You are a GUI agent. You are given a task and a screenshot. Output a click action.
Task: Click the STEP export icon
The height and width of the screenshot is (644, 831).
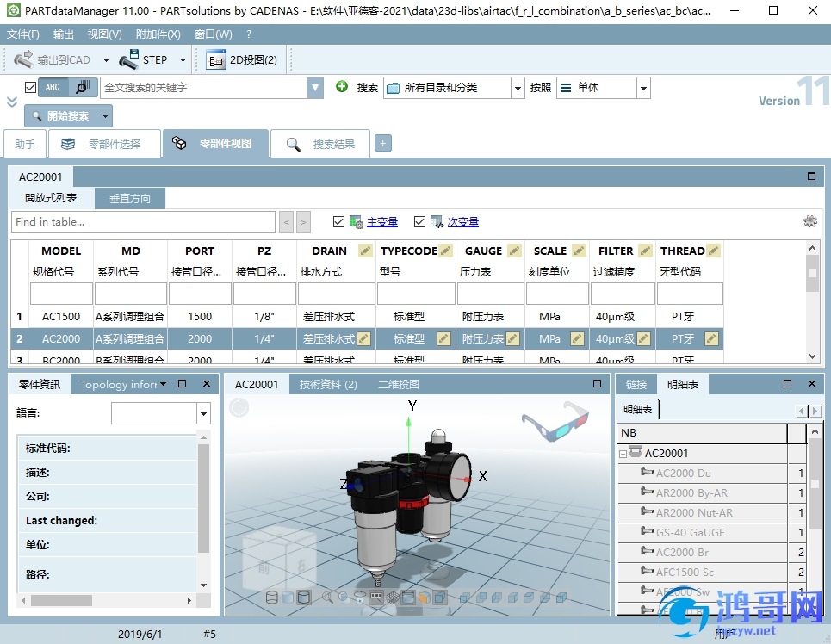click(129, 59)
